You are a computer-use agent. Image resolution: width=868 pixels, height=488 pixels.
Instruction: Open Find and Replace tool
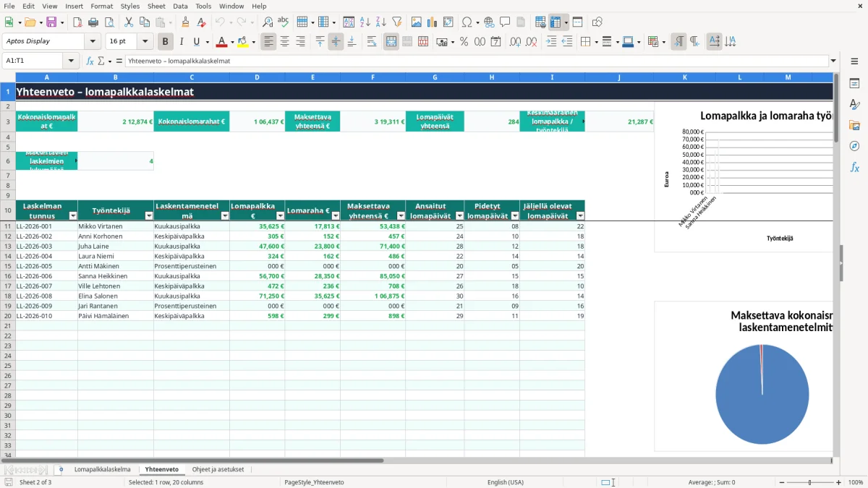(267, 22)
